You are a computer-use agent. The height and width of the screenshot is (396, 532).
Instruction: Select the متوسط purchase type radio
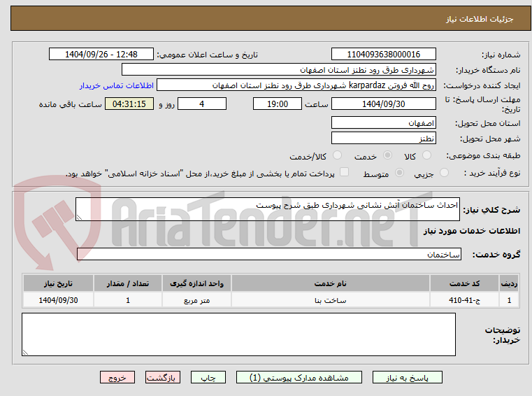400,173
